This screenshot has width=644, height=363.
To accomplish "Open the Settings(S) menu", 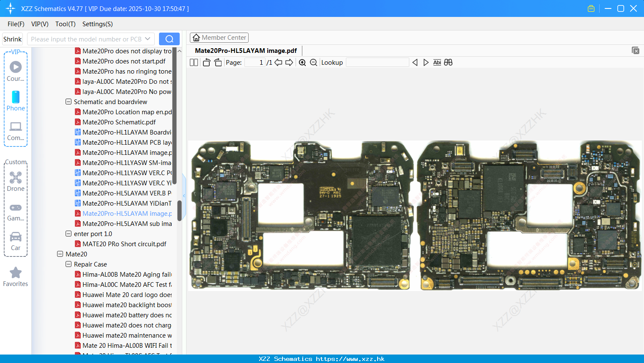I will pos(98,24).
